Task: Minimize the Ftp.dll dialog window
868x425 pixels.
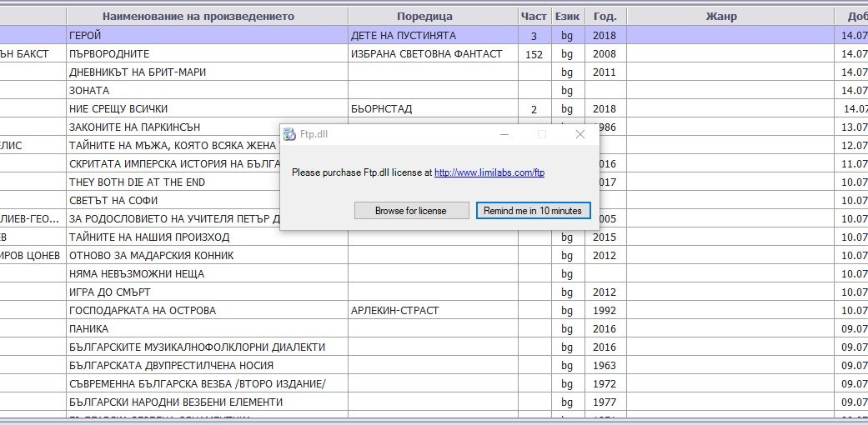Action: click(504, 134)
